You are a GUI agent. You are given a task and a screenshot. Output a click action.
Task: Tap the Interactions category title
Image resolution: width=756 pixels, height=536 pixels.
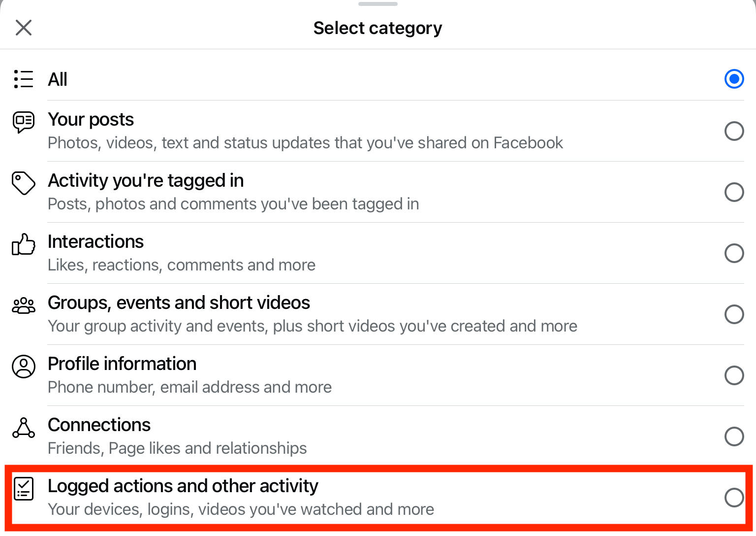pyautogui.click(x=95, y=241)
